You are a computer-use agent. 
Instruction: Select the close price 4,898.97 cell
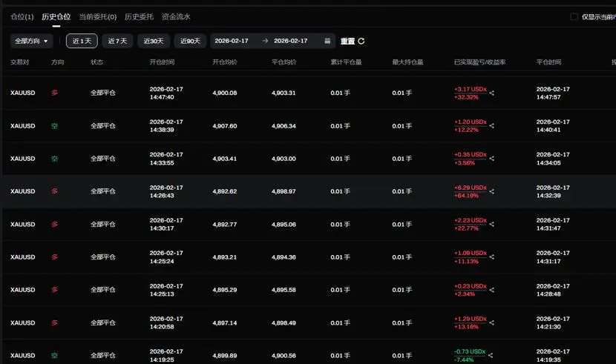(284, 191)
